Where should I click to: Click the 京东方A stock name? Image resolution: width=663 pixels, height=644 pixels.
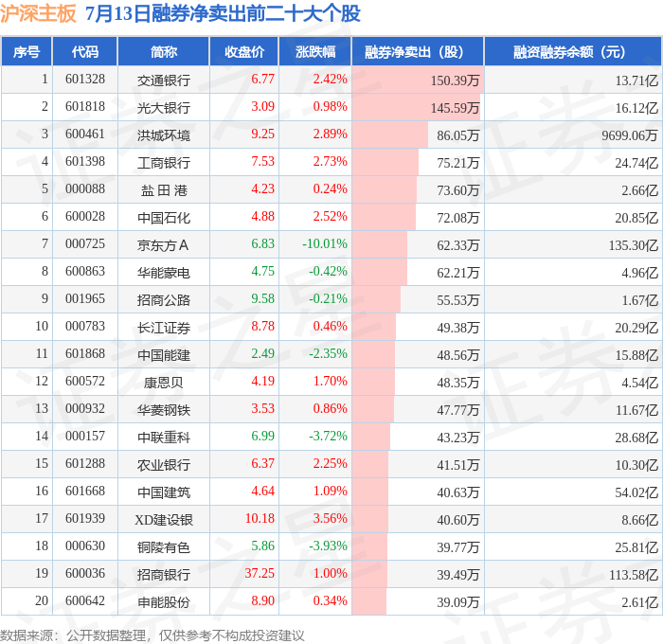click(163, 245)
